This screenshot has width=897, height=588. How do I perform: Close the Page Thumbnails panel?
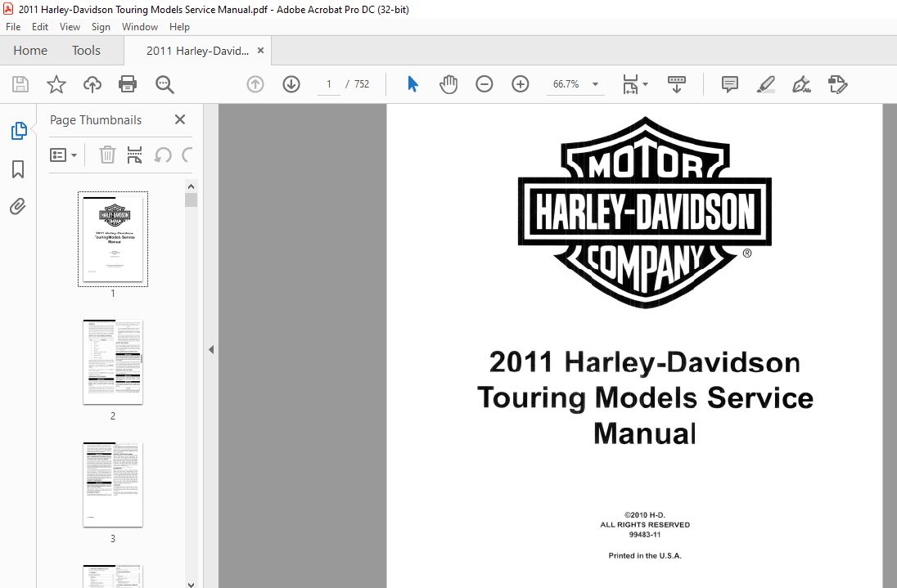pos(180,119)
